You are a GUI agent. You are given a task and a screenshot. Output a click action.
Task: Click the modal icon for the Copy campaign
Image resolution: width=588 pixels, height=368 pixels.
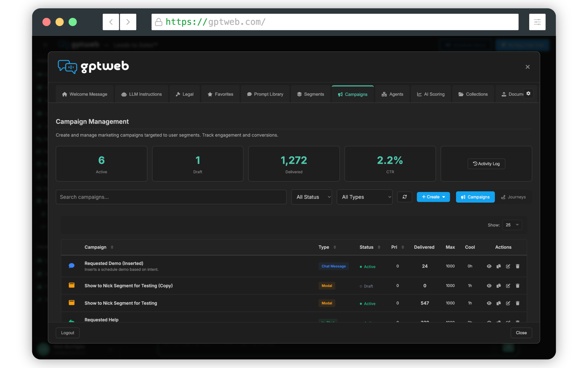[x=72, y=285]
